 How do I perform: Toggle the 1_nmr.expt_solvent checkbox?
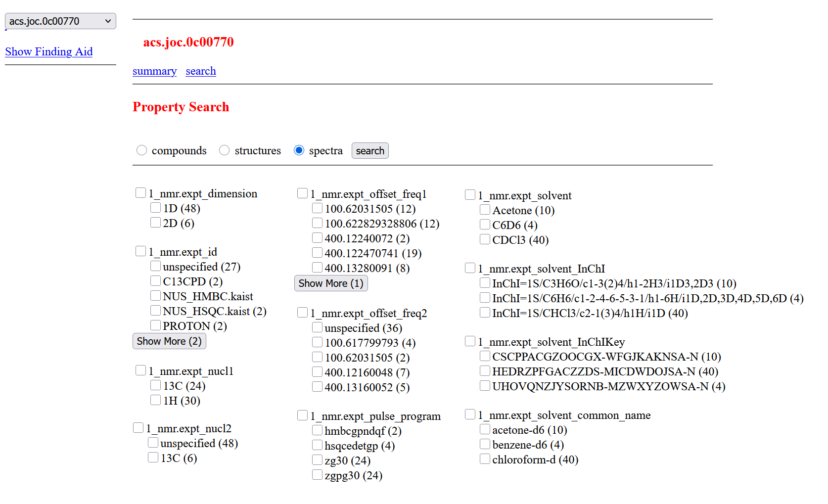(470, 195)
